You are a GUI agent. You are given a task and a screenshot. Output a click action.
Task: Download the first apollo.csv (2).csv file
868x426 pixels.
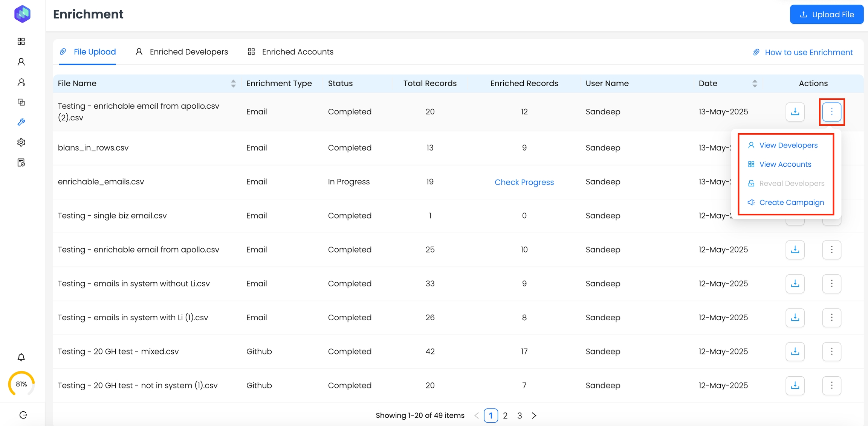coord(795,112)
